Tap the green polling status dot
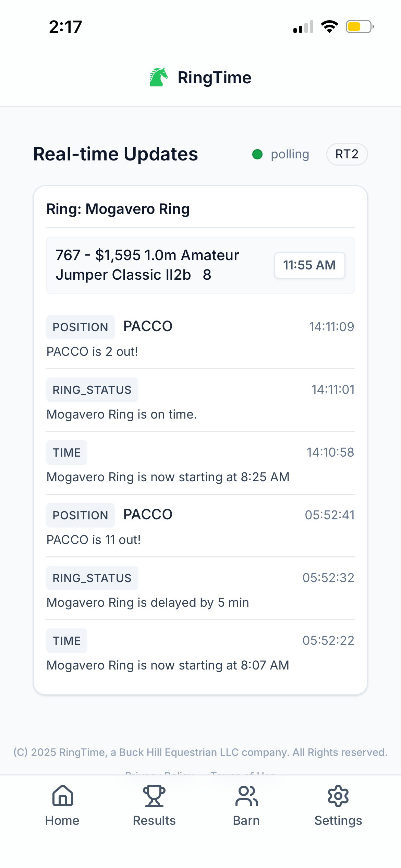Screen dimensions: 401x868 click(257, 154)
